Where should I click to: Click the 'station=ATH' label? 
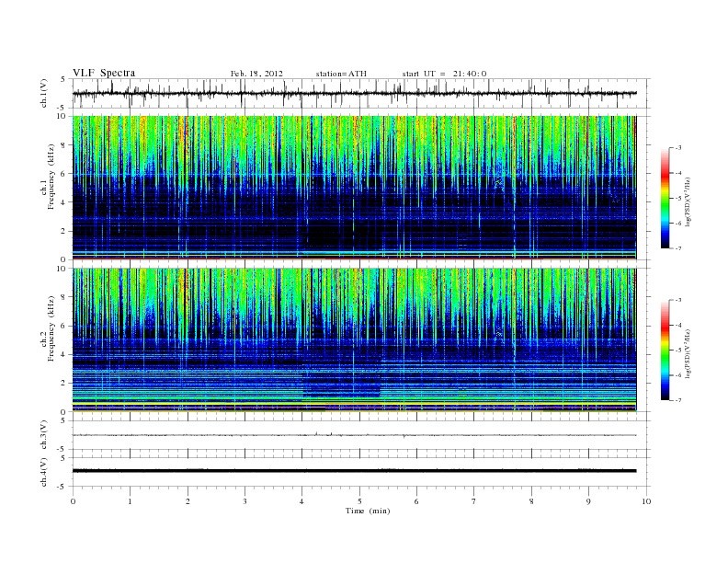coord(341,74)
